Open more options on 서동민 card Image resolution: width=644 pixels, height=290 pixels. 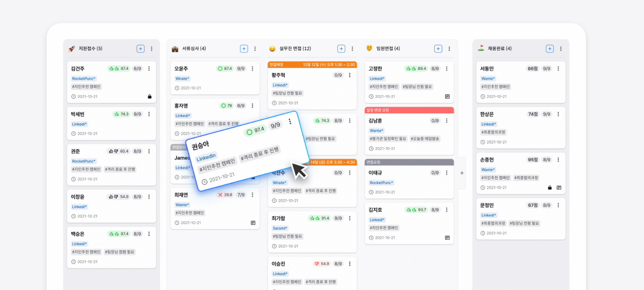pyautogui.click(x=558, y=69)
